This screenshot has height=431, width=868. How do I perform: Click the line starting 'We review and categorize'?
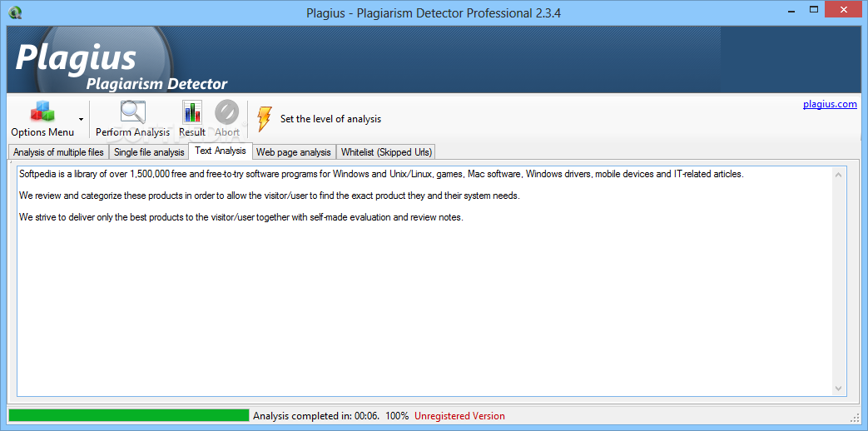pyautogui.click(x=269, y=196)
